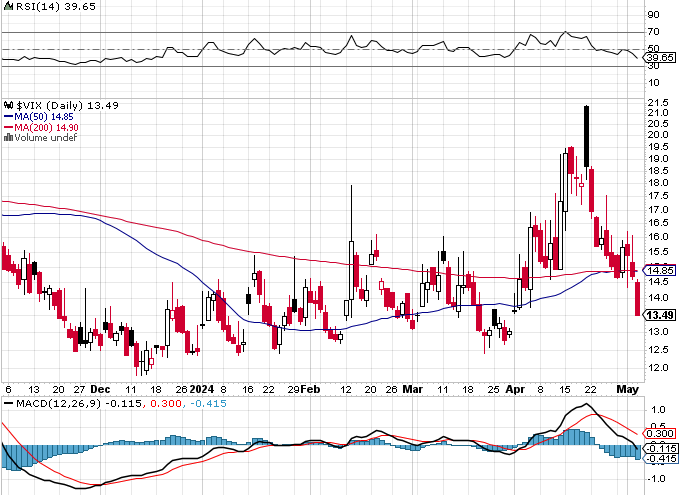Click the blue MA(50) line swatch
This screenshot has width=684, height=495.
click(8, 116)
